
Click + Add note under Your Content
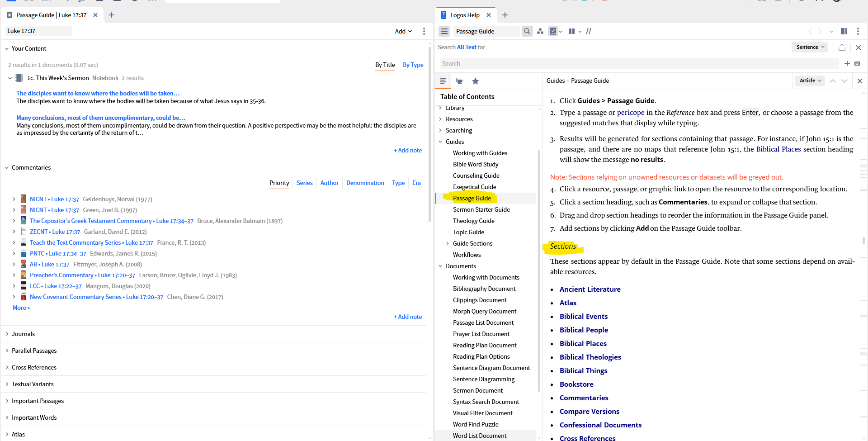click(407, 150)
